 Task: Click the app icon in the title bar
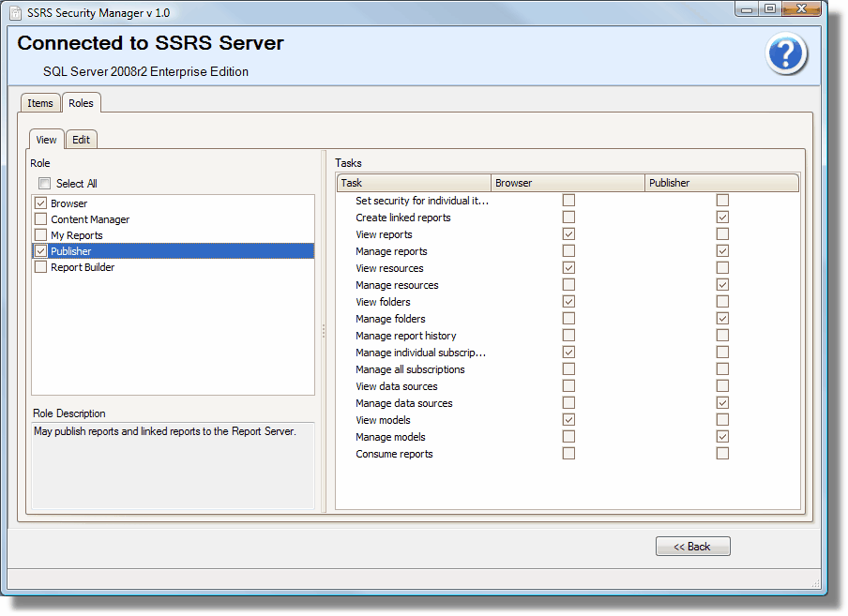16,13
